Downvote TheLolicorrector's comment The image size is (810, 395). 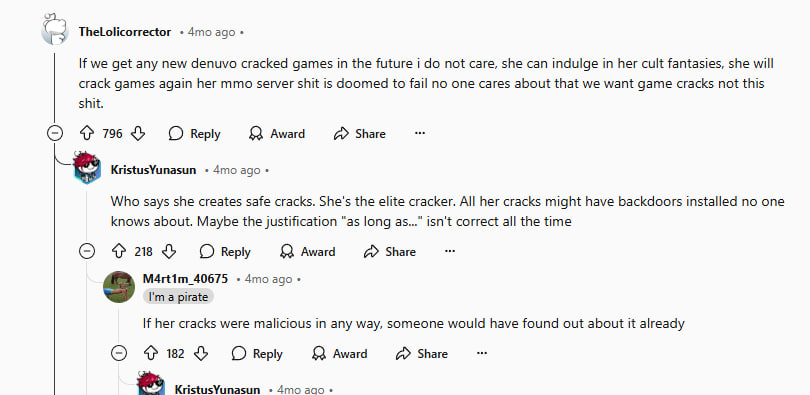[138, 134]
